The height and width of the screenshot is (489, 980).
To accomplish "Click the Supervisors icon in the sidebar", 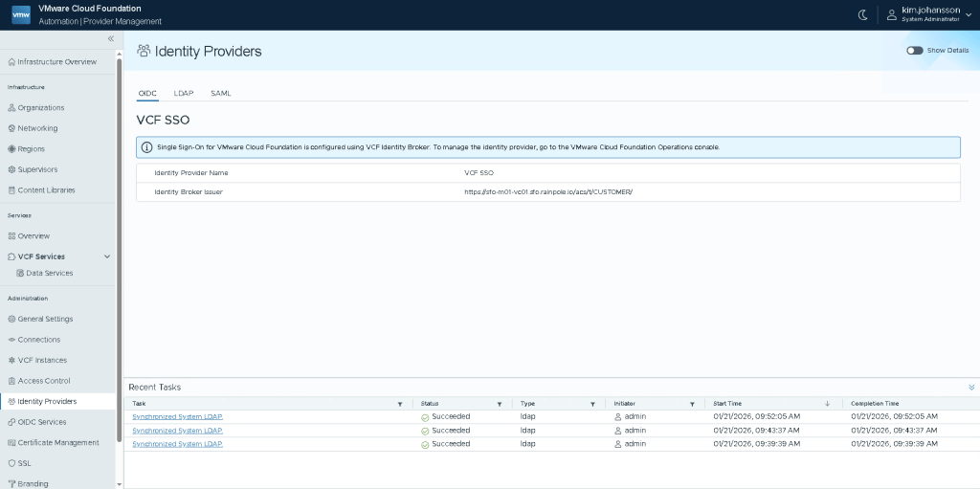I will click(11, 169).
